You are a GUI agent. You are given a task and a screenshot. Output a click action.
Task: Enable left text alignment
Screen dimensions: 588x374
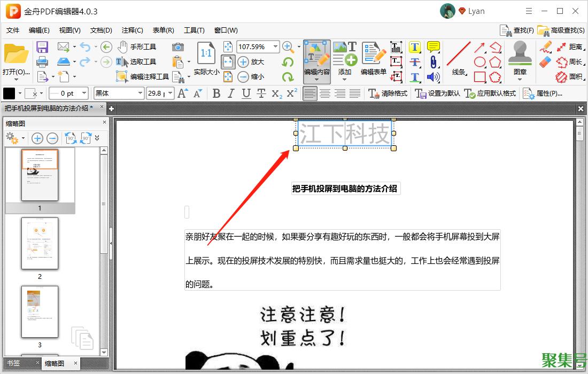coord(310,93)
